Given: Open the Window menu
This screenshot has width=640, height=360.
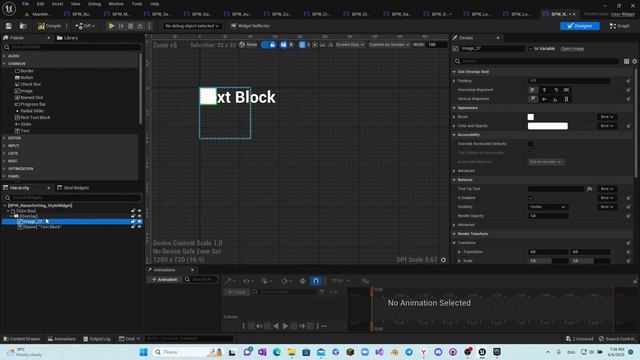Looking at the screenshot, I should [116, 4].
